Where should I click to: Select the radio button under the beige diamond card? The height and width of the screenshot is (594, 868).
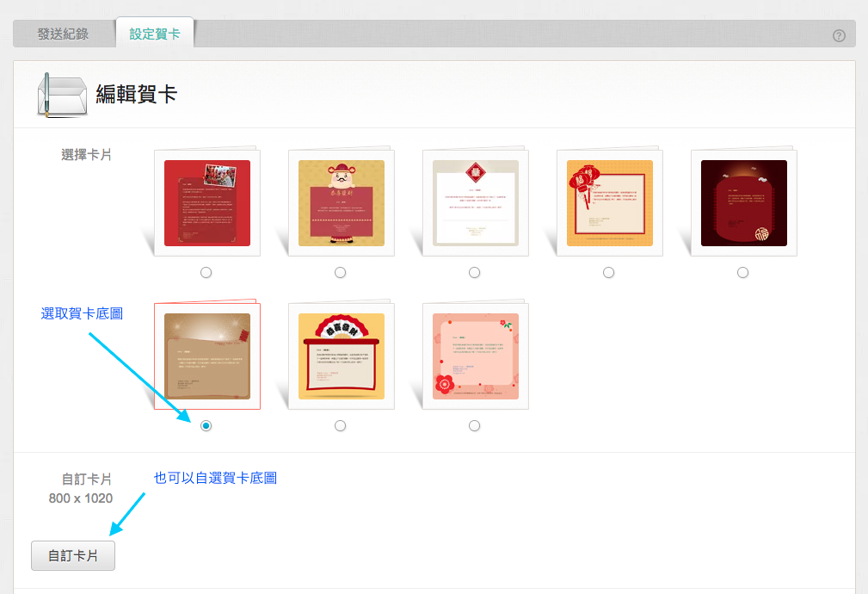tap(474, 273)
